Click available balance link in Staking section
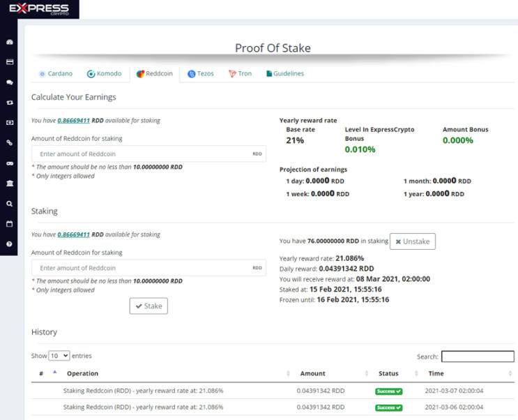518x420 pixels. click(74, 234)
